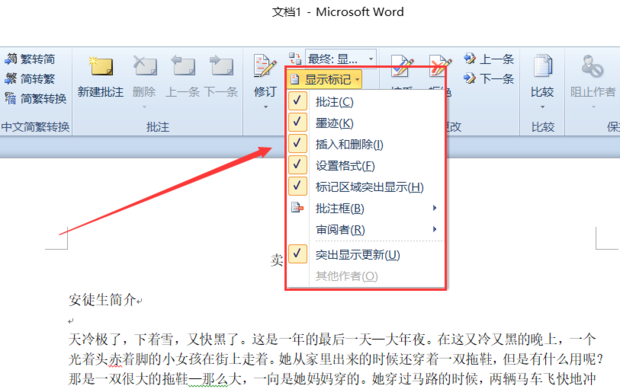Open the 简繁转换 options icon
The width and height of the screenshot is (620, 389).
(x=11, y=98)
